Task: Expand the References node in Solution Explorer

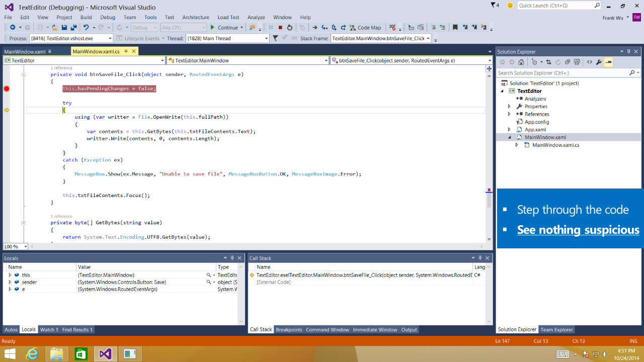Action: [509, 114]
